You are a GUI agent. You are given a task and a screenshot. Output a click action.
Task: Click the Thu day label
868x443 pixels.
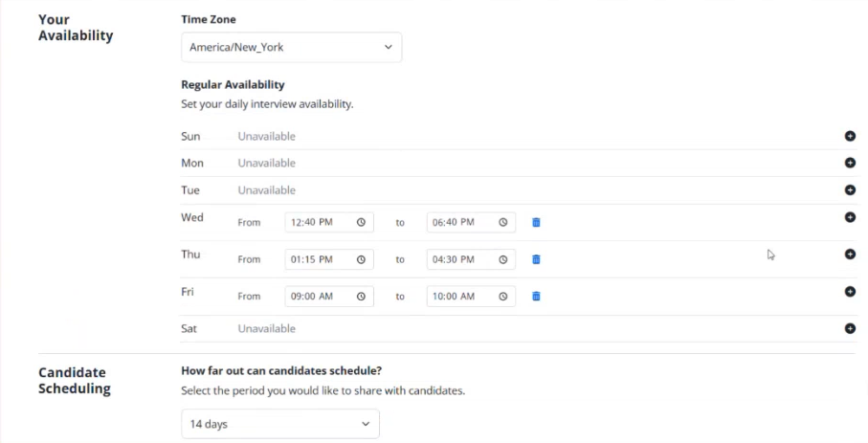tap(190, 255)
